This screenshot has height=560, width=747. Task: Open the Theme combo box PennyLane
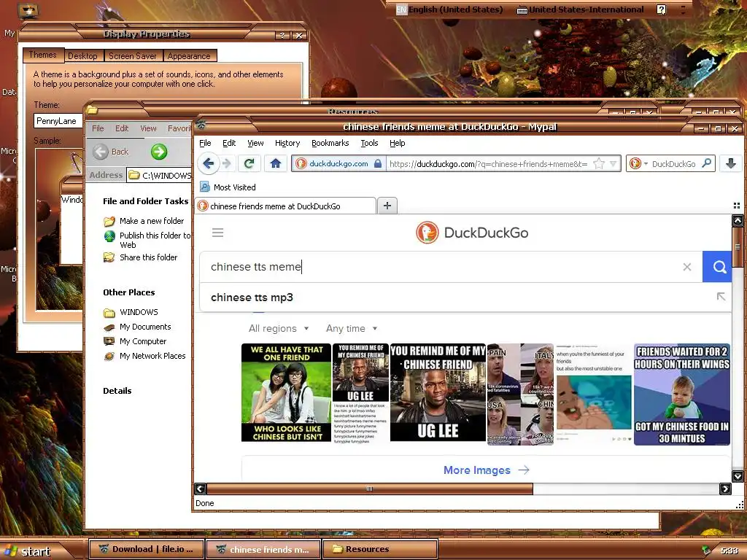58,121
